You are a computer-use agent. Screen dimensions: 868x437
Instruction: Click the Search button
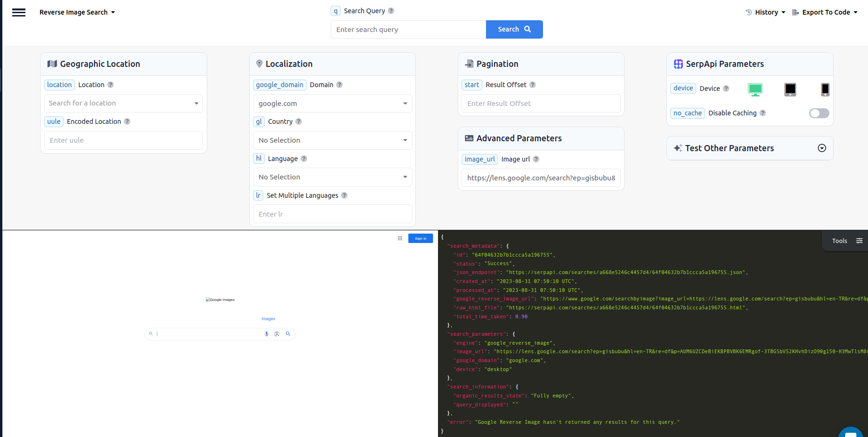point(514,29)
